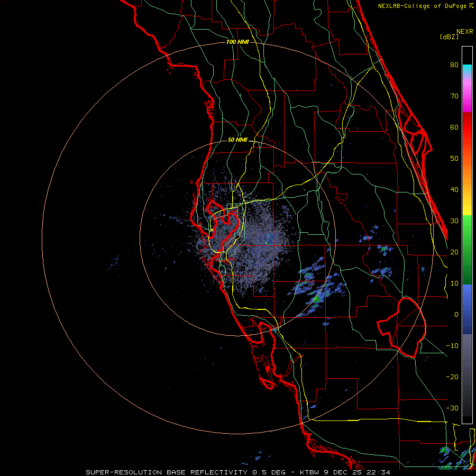
Task: Click the 70 value on the dBZ scale
Action: pos(454,96)
